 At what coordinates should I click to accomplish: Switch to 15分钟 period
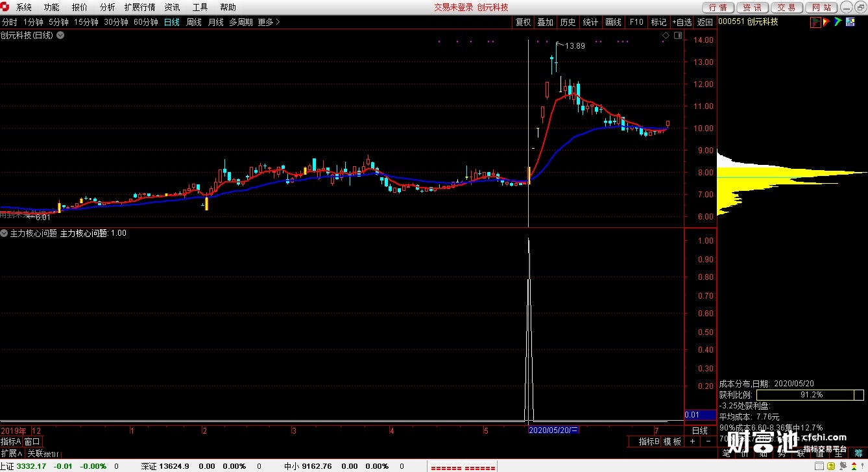coord(86,22)
